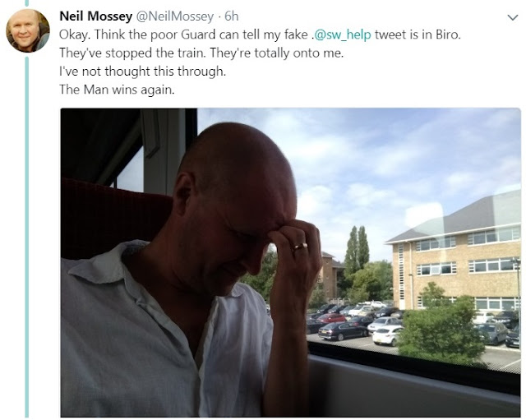Expand the tweet options chevron
Screen dimensions: 526x420
click(513, 17)
